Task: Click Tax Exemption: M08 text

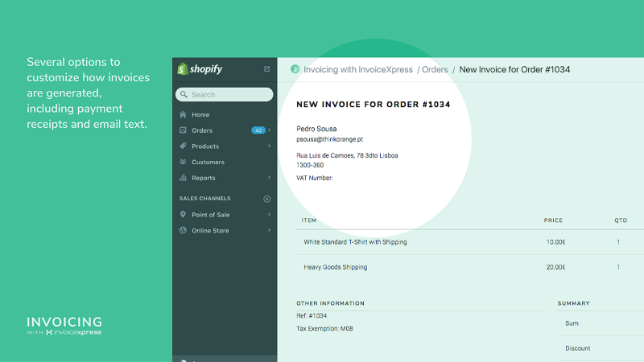Action: (x=324, y=328)
